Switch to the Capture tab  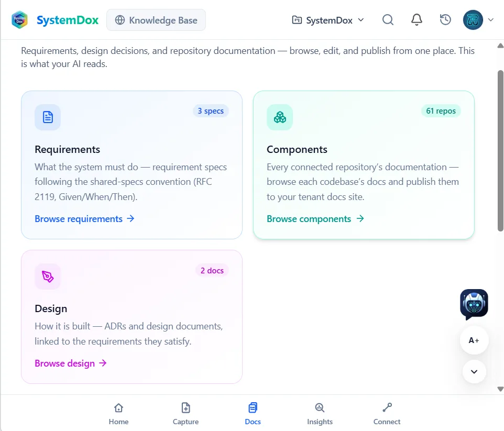pos(186,414)
